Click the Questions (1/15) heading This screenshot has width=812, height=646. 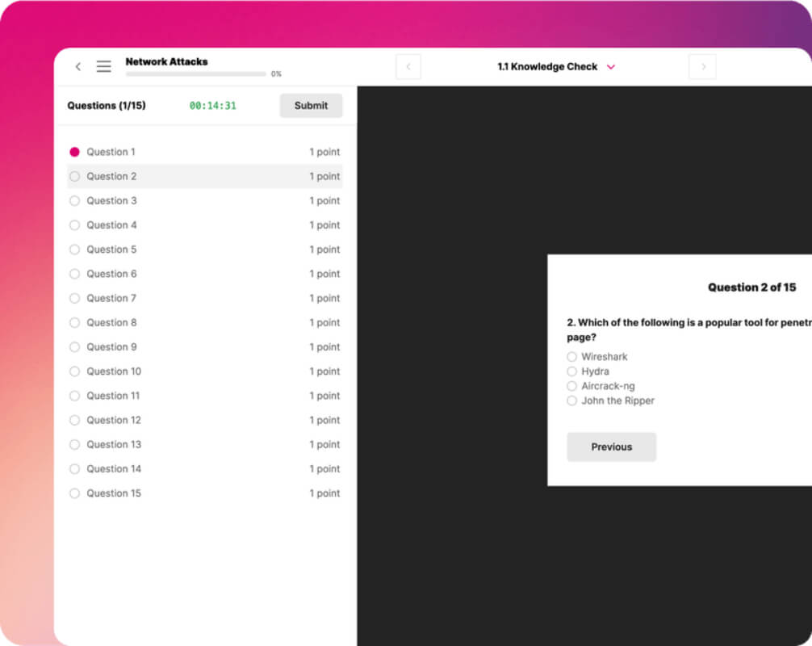[x=107, y=105]
